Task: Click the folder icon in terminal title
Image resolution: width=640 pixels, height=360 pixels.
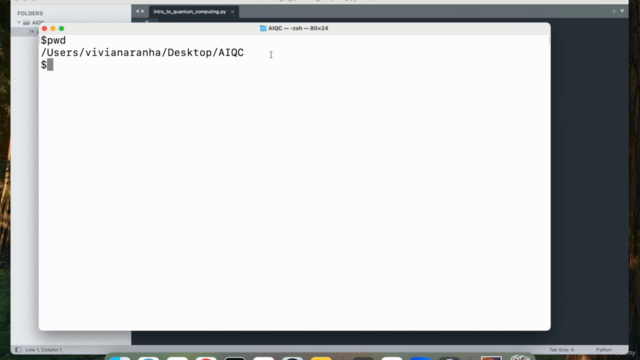Action: [x=263, y=28]
